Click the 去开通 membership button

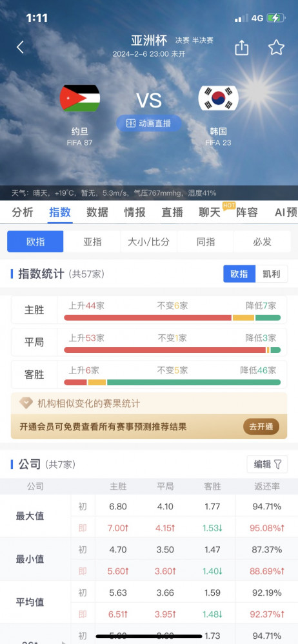[x=261, y=427]
